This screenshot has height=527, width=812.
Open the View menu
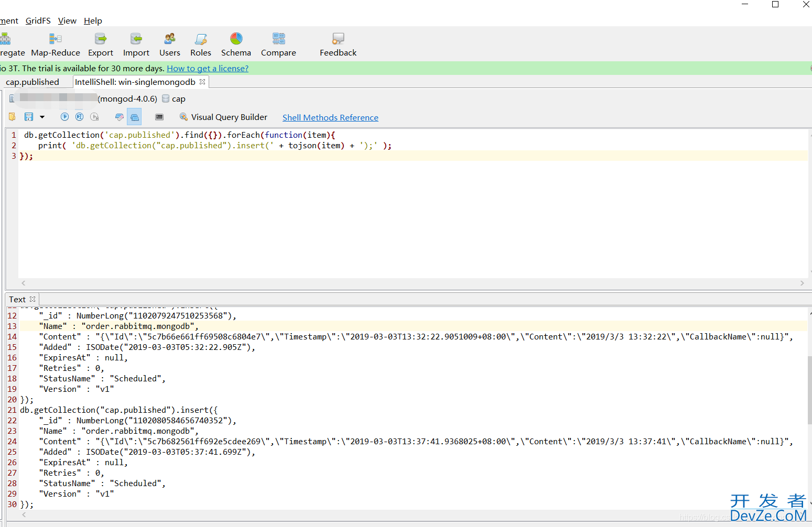click(67, 20)
